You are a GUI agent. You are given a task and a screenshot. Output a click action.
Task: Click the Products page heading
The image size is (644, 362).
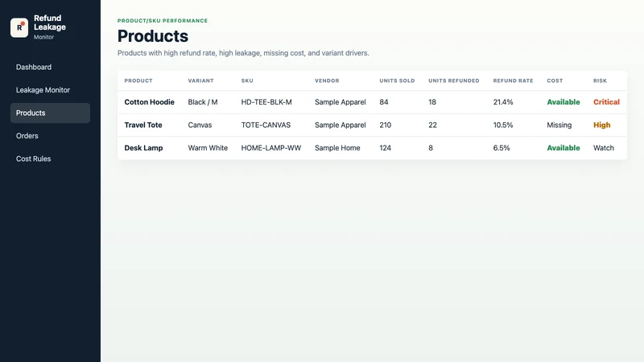coord(153,36)
